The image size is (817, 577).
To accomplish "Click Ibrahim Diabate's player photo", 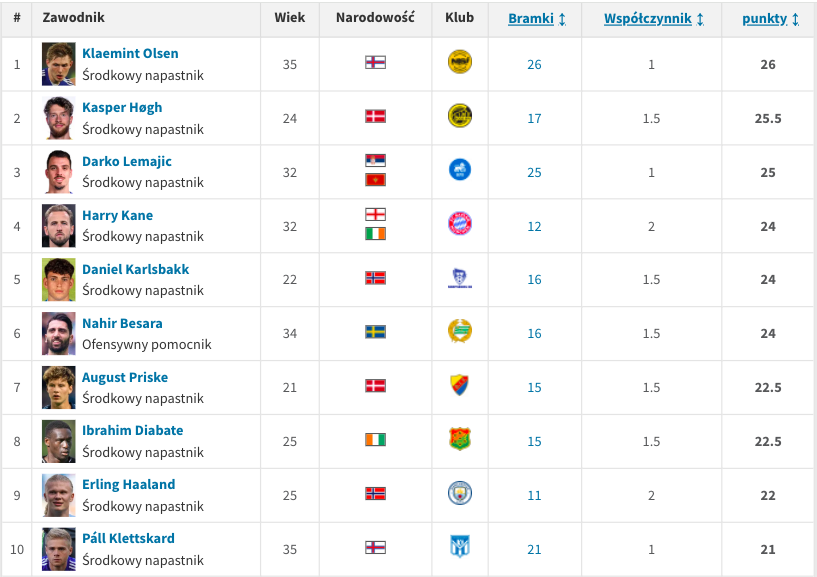I will point(59,441).
